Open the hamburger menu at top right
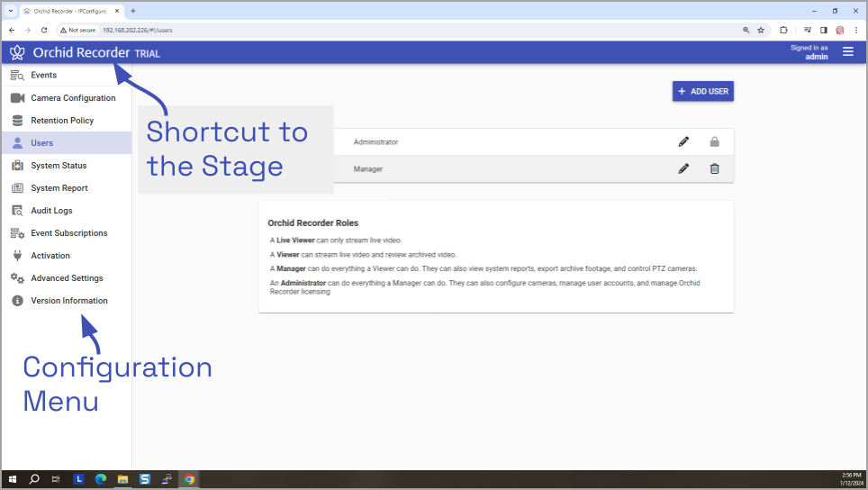 coord(847,52)
